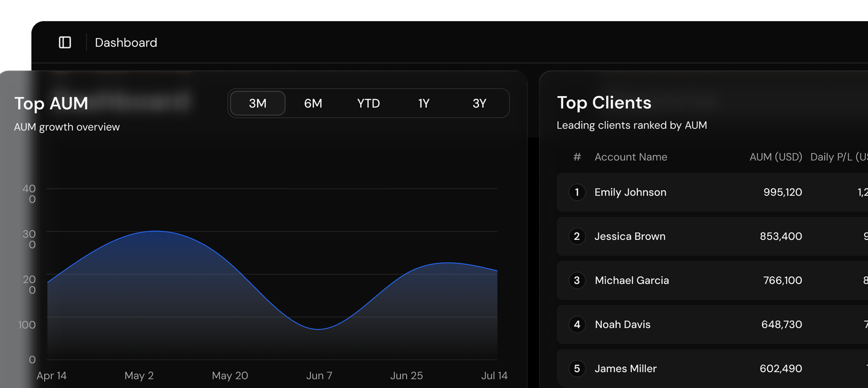868x388 pixels.
Task: Click the Dashboard header title
Action: pyautogui.click(x=126, y=42)
